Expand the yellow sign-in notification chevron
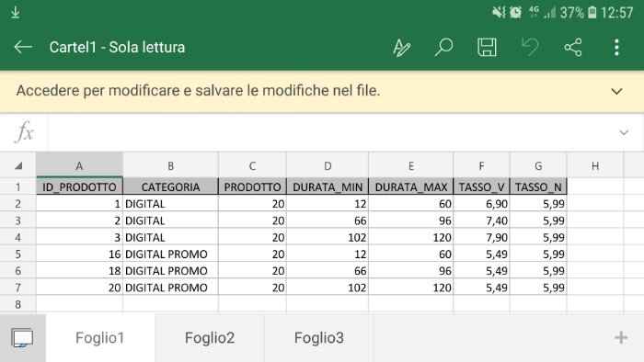 point(616,91)
